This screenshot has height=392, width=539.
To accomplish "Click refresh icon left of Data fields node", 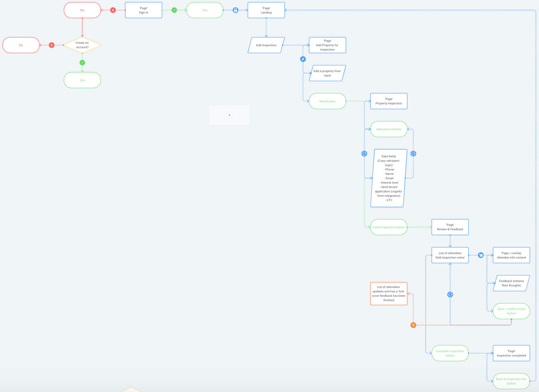I will pyautogui.click(x=364, y=153).
